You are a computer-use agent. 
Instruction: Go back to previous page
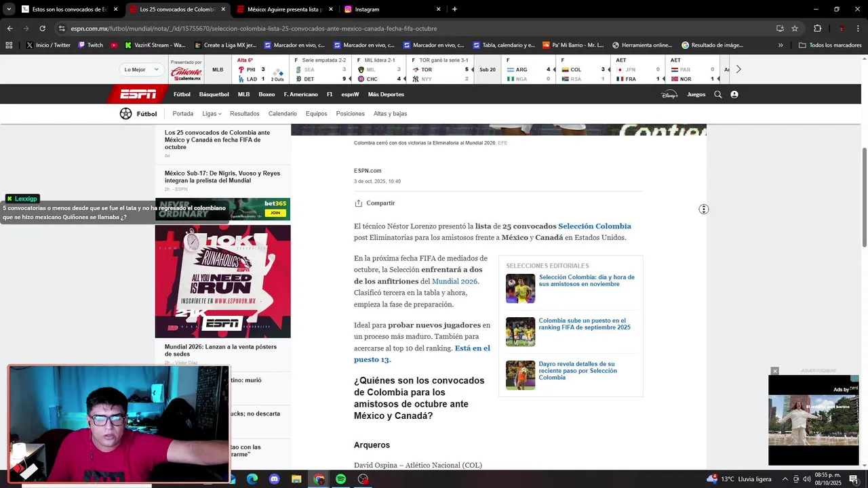point(9,28)
